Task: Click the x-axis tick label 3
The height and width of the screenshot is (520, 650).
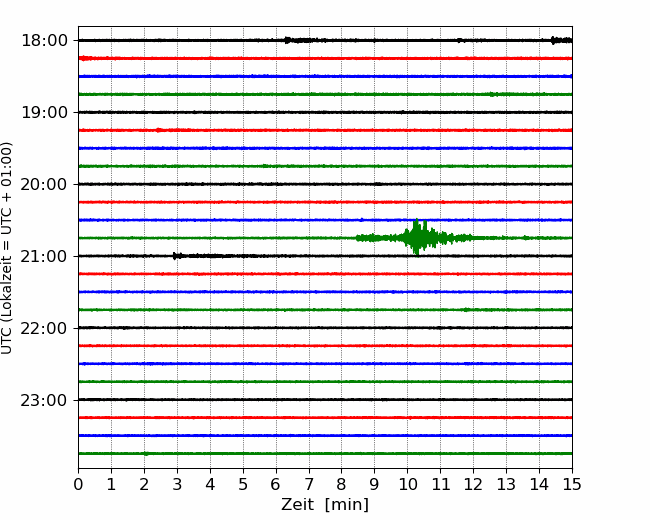Action: (x=177, y=484)
